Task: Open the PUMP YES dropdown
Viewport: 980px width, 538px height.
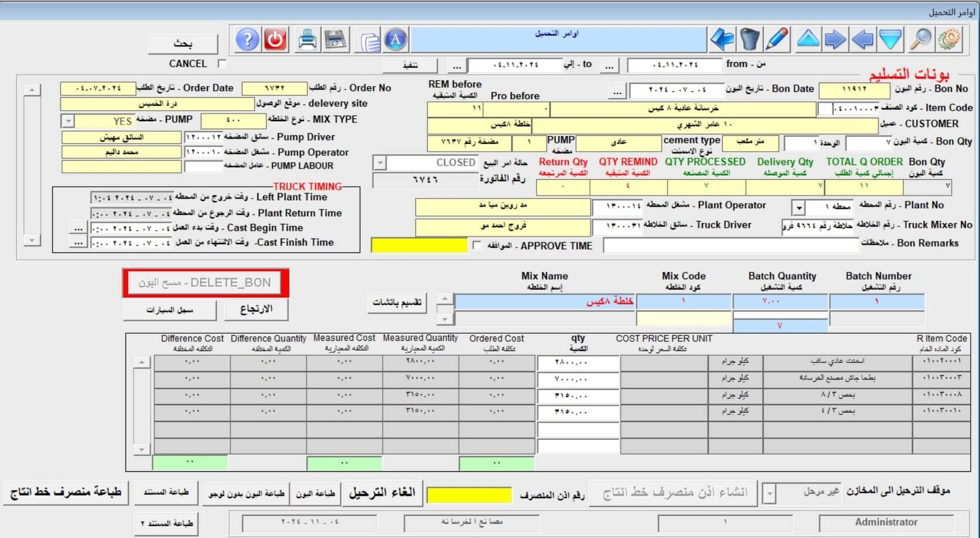Action: [x=68, y=121]
